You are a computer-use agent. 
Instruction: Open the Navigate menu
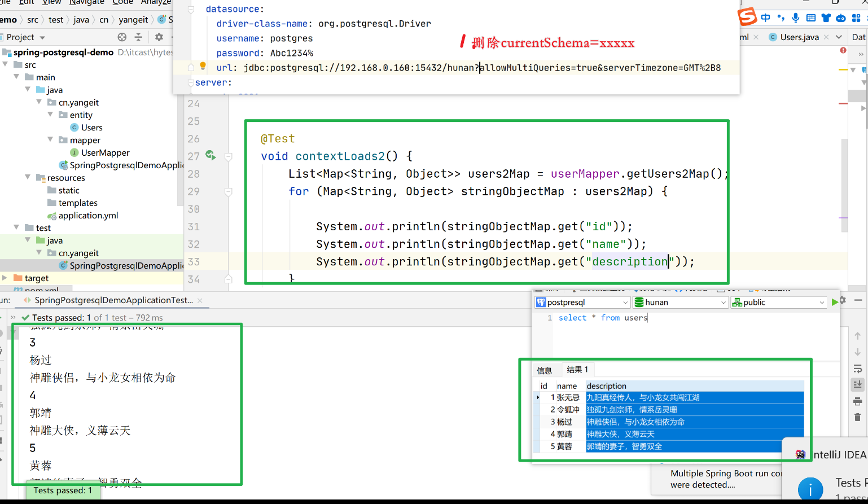(x=87, y=2)
